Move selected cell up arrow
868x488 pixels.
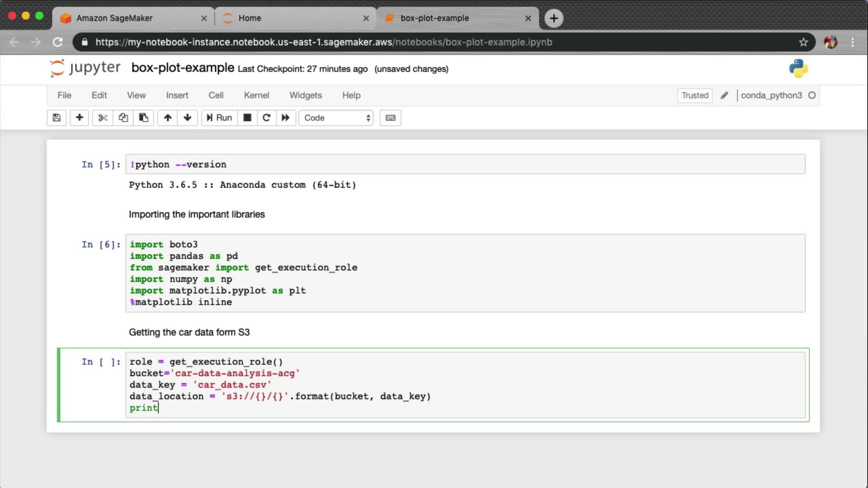168,118
